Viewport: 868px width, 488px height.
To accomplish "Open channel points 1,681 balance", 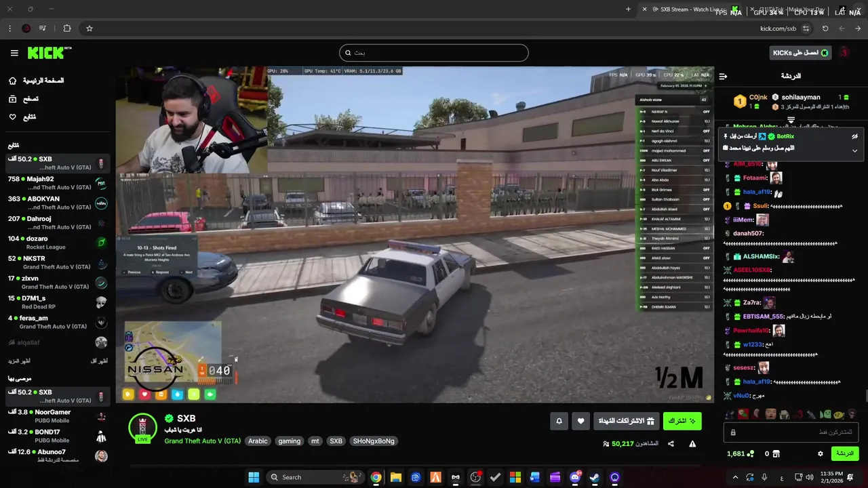I will (740, 453).
